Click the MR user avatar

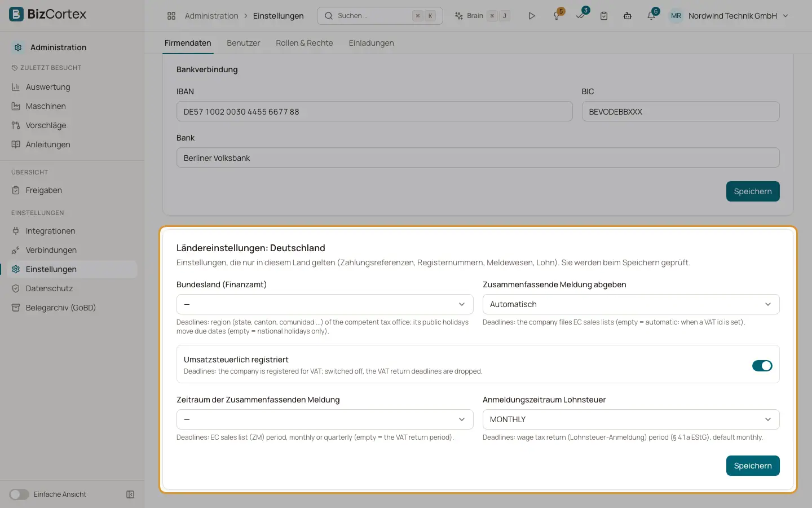pyautogui.click(x=676, y=16)
